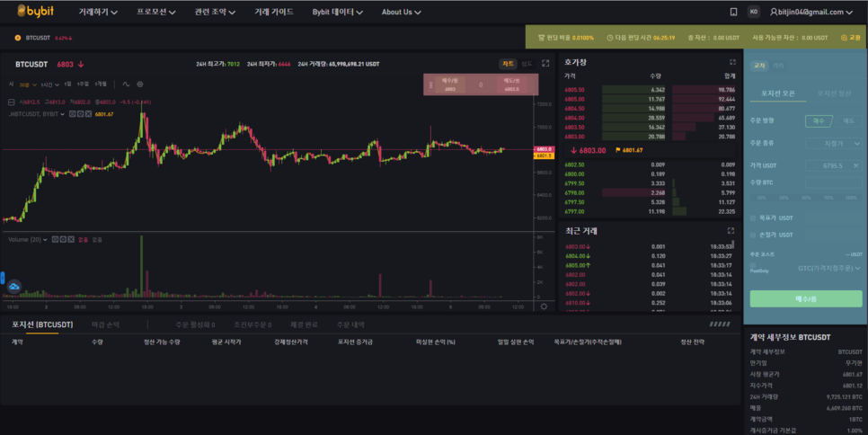This screenshot has height=435, width=868.
Task: Click the 매도/숏 6802.5 quick sell button
Action: (x=511, y=84)
